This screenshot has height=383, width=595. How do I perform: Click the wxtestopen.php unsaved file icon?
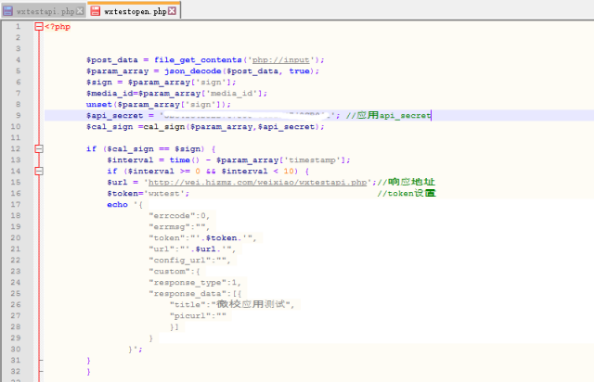(x=95, y=11)
